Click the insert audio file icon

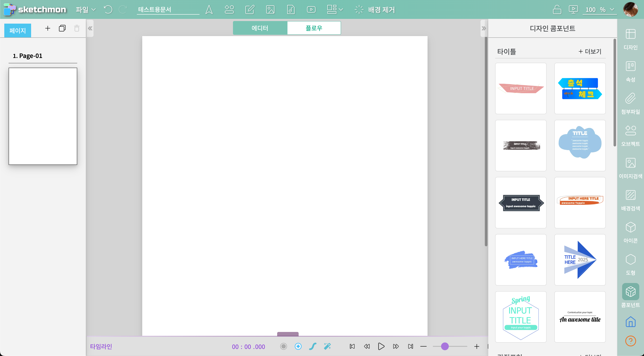pyautogui.click(x=291, y=9)
